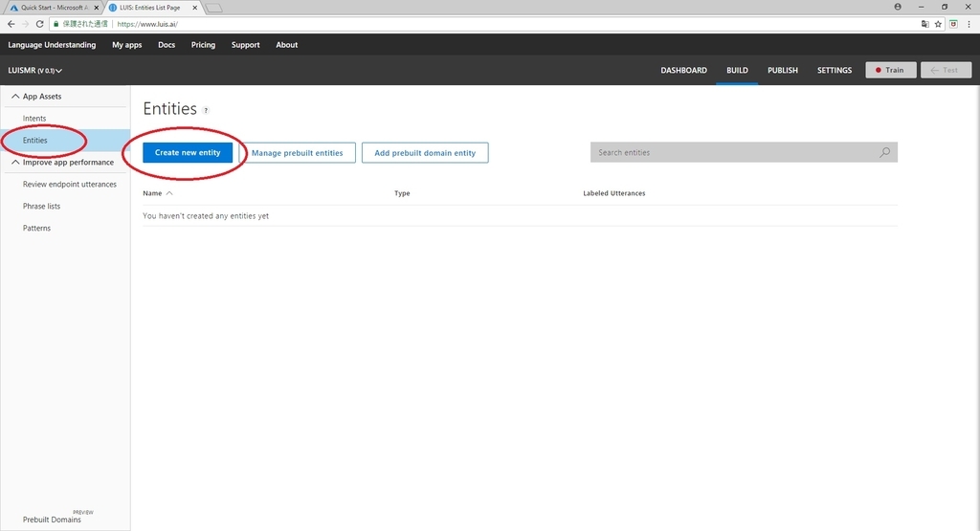Click the Train button
The width and height of the screenshot is (980, 531).
pyautogui.click(x=891, y=70)
